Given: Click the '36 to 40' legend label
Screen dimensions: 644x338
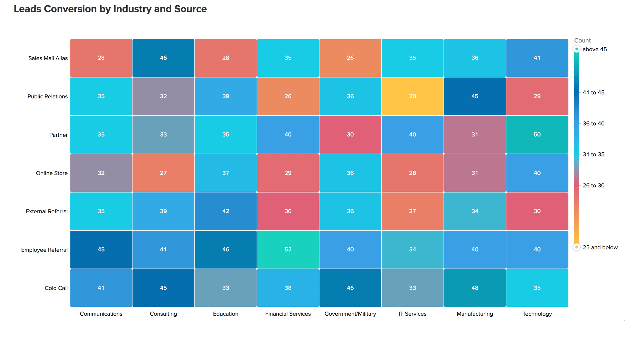Looking at the screenshot, I should (x=593, y=123).
